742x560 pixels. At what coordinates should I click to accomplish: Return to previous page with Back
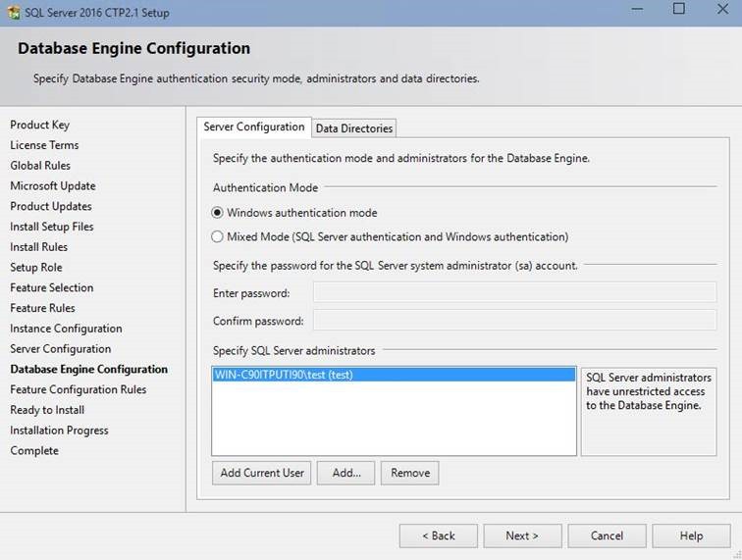coord(438,535)
